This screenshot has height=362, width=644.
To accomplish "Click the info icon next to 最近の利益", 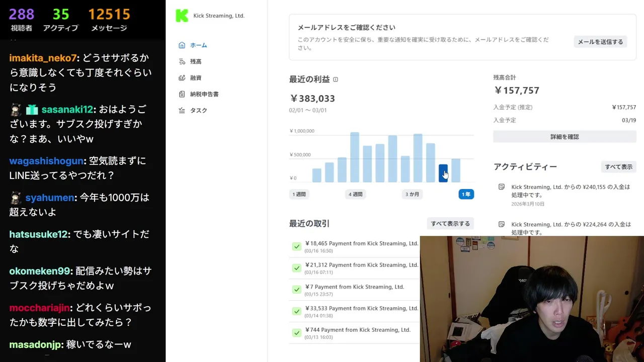I will pos(336,79).
